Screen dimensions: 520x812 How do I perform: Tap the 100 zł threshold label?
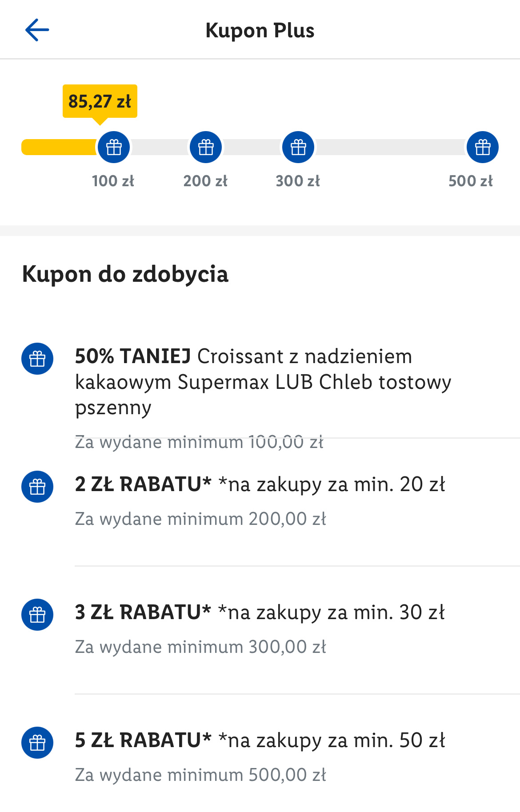(x=113, y=181)
